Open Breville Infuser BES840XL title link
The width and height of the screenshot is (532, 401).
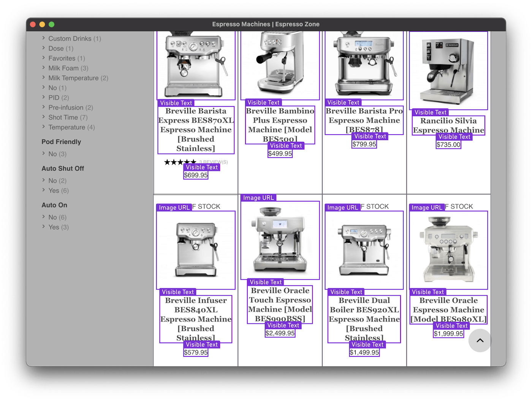click(196, 319)
